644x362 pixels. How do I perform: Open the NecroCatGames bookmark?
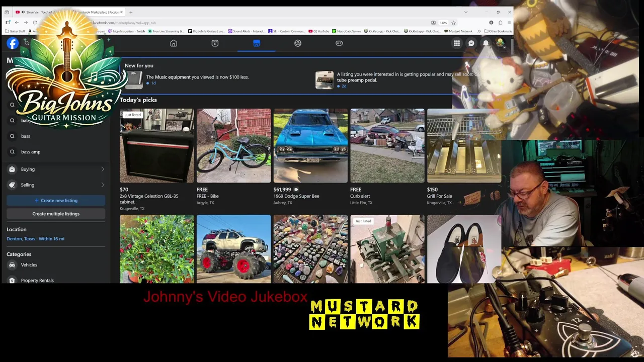347,31
